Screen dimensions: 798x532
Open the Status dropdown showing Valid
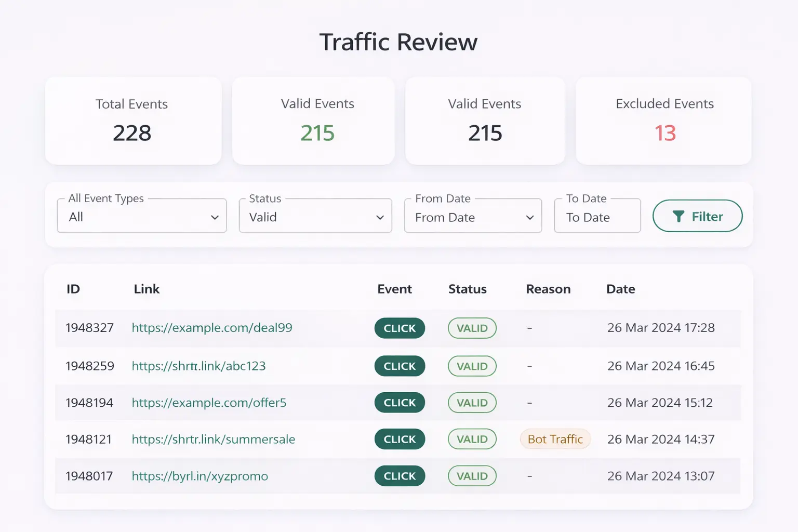(315, 216)
